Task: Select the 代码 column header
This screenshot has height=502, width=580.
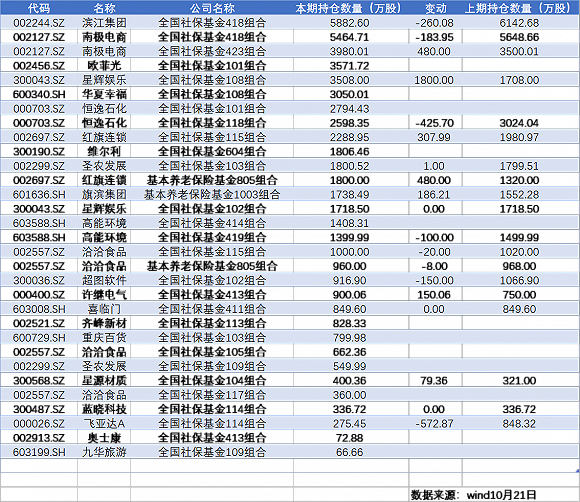Action: coord(39,8)
